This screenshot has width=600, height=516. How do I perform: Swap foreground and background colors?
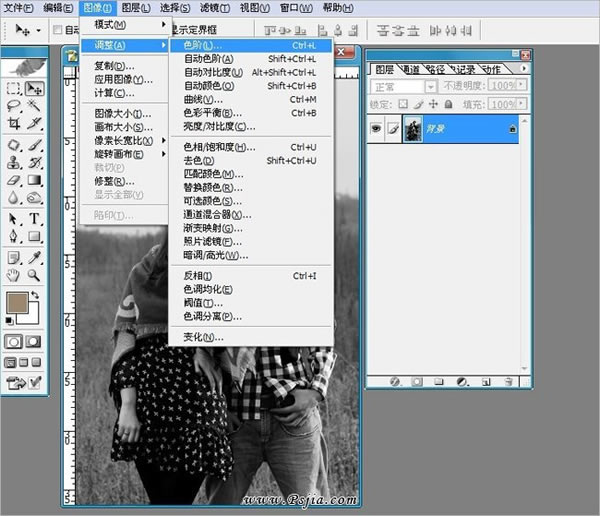[35, 295]
